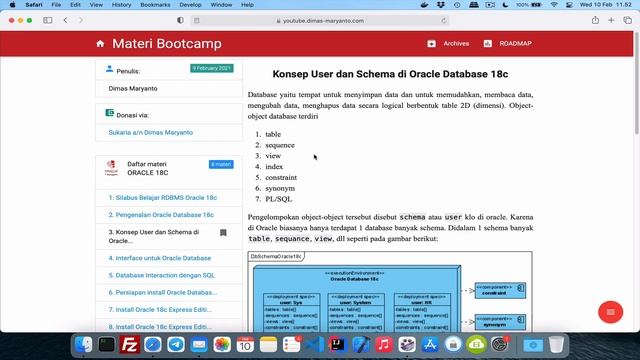Open Archives link in header
This screenshot has height=360, width=640.
click(x=456, y=44)
